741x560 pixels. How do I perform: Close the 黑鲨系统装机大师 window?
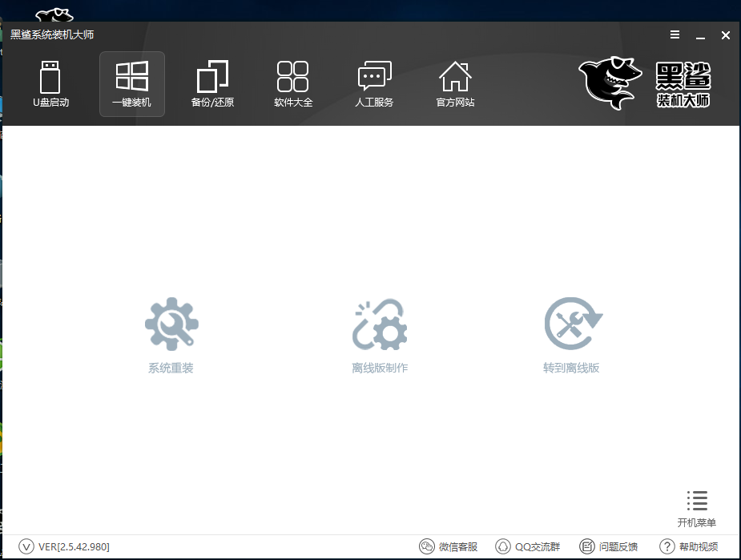click(x=726, y=35)
